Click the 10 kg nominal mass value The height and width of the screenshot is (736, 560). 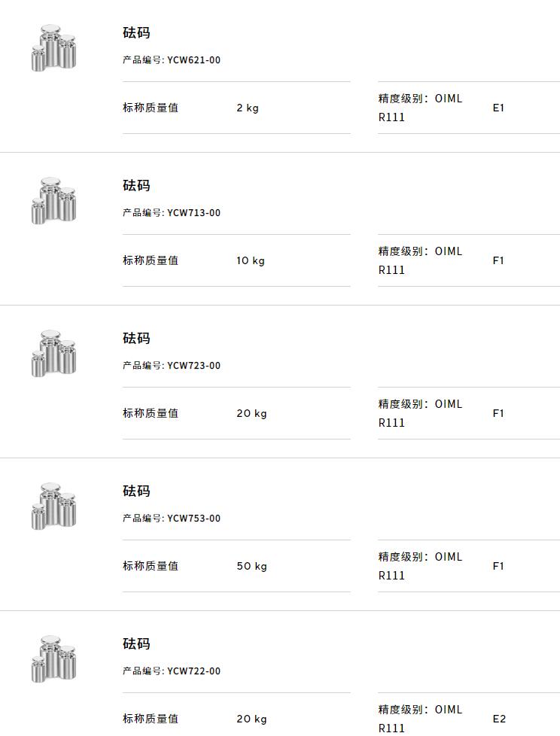pyautogui.click(x=250, y=260)
